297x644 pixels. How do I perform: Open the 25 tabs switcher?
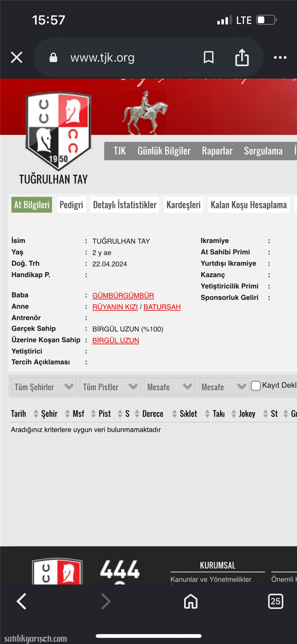pos(276,601)
